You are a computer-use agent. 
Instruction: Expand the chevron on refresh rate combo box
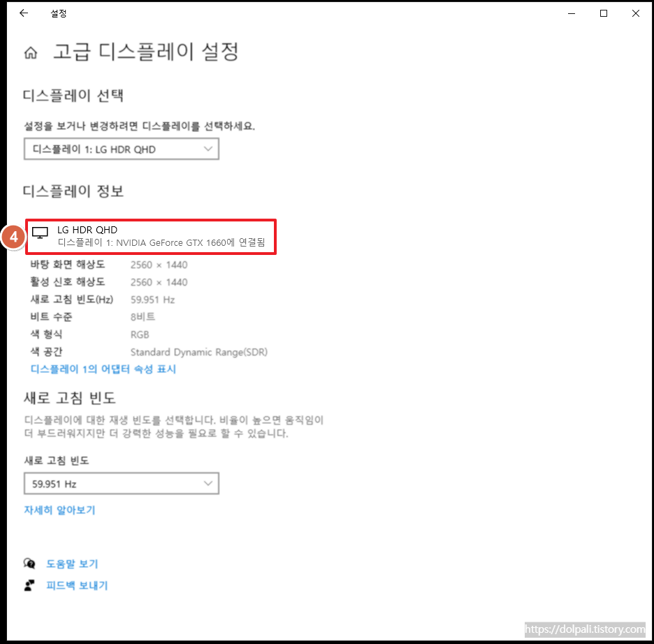pos(208,483)
